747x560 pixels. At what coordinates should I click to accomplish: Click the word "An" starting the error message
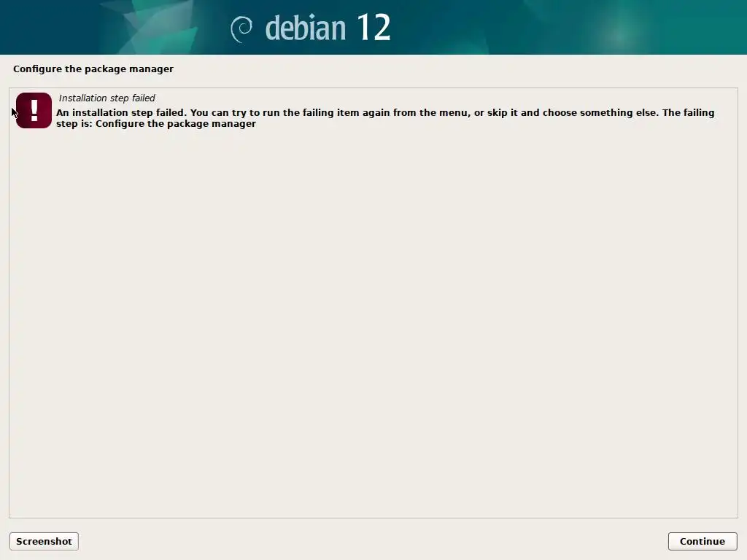[63, 113]
